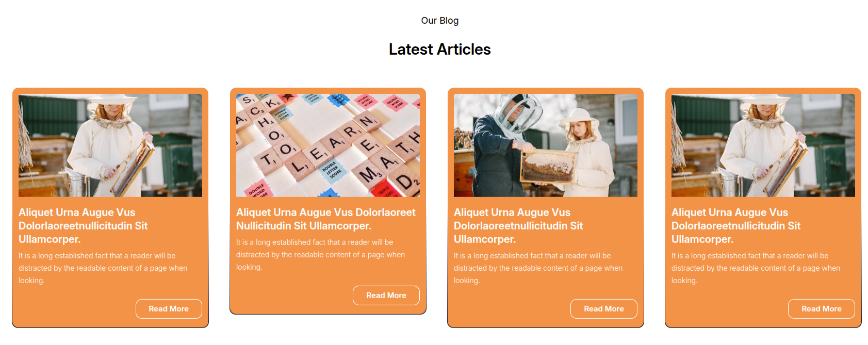Select Read More on fourth blog card
868x345 pixels.
(822, 309)
